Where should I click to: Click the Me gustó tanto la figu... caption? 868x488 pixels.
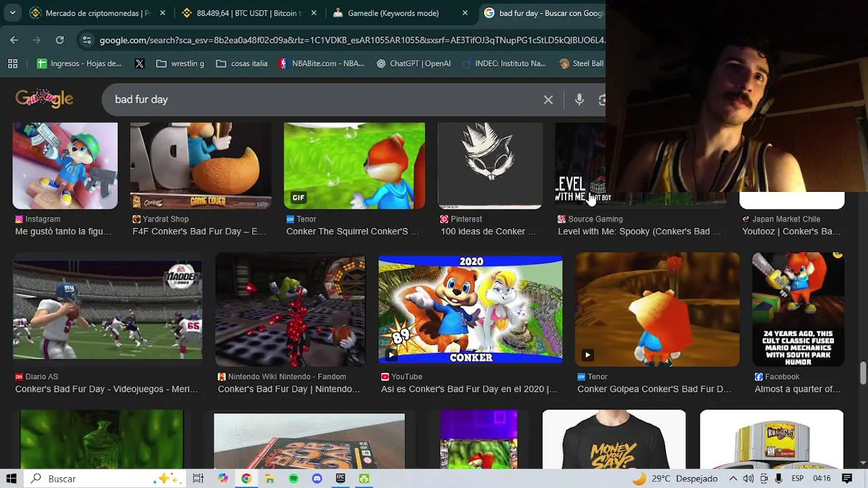(x=63, y=231)
